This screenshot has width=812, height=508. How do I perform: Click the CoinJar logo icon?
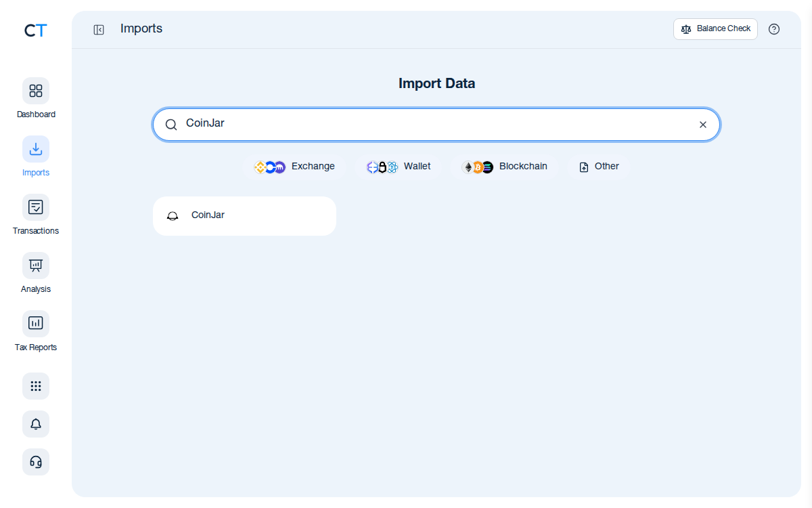tap(173, 216)
